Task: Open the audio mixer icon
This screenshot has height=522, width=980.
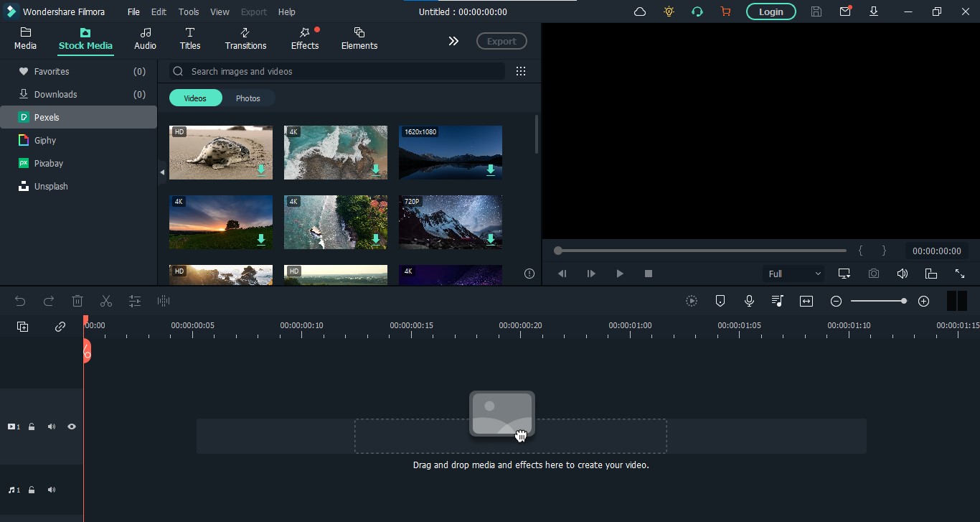Action: (x=778, y=302)
